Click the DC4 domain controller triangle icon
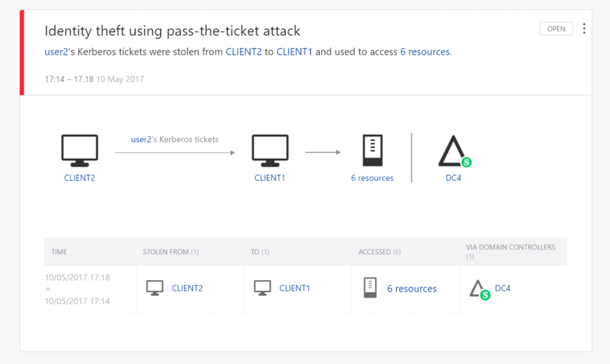Screen dimensions: 610x364 pos(452,151)
